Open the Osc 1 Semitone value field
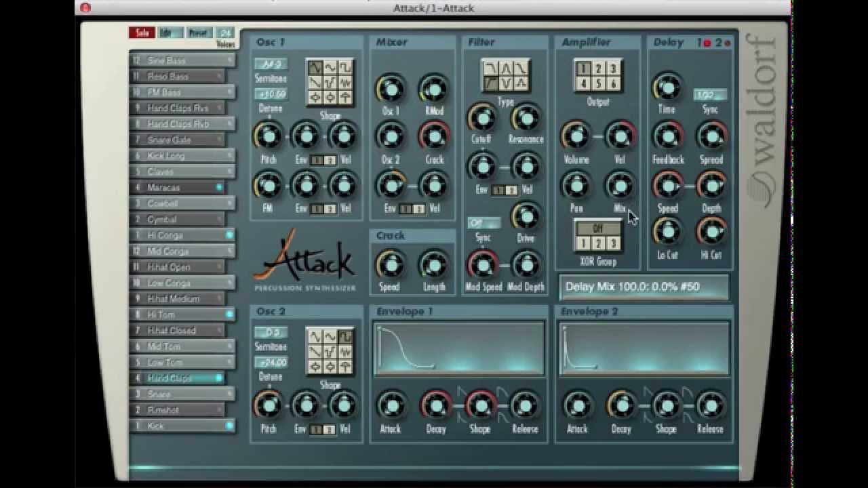This screenshot has width=868, height=488. 271,64
